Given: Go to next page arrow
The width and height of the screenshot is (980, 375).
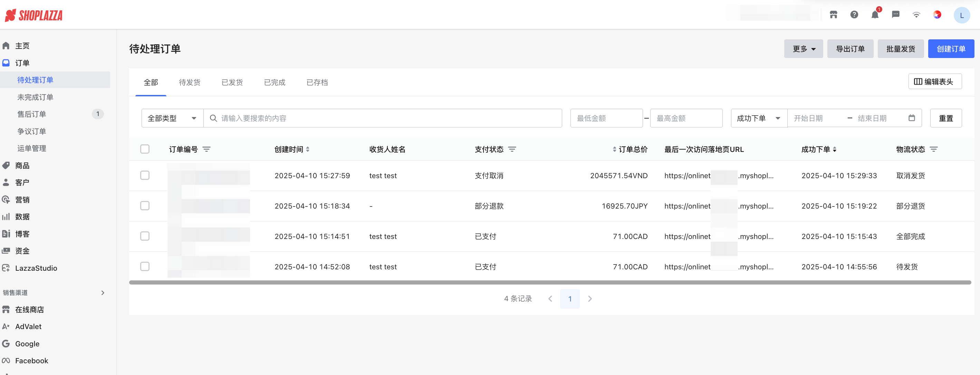Looking at the screenshot, I should pos(590,299).
